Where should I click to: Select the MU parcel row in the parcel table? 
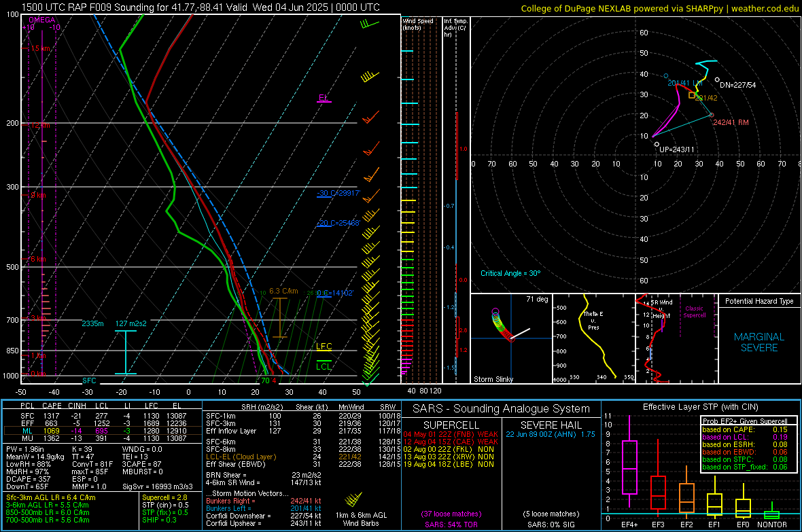[103, 438]
